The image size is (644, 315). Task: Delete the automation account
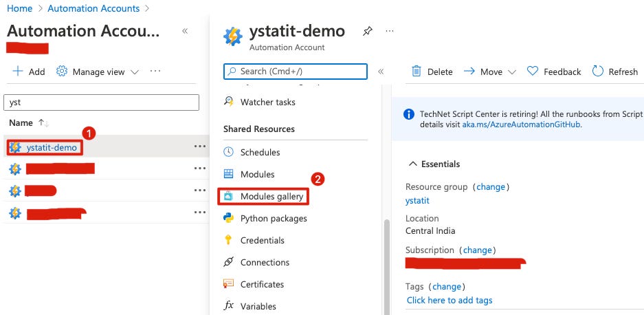[432, 72]
